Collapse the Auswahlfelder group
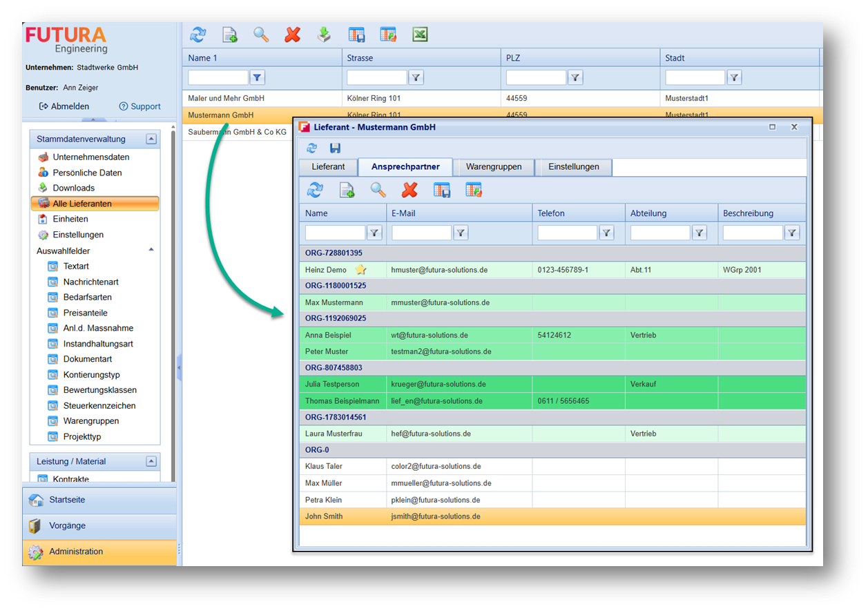868x611 pixels. [151, 250]
